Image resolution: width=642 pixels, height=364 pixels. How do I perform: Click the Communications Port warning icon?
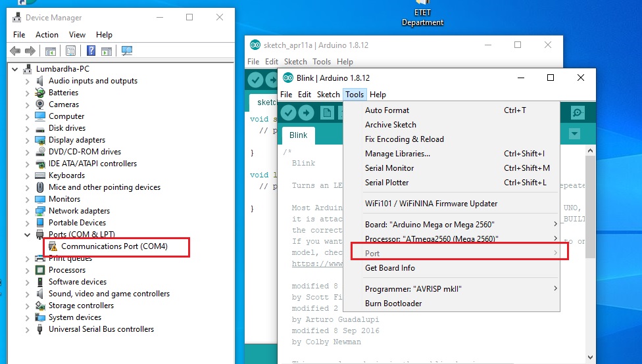click(53, 246)
